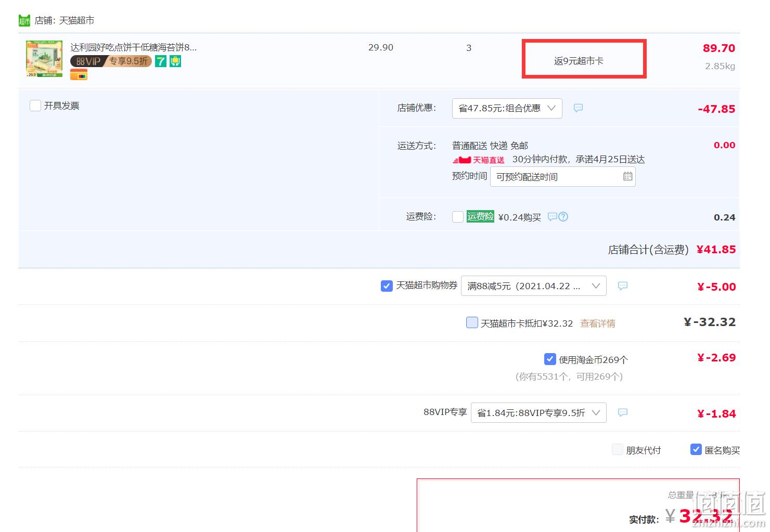Open the 达利园好吃点饼干 product title link
770x532 pixels.
[x=134, y=47]
